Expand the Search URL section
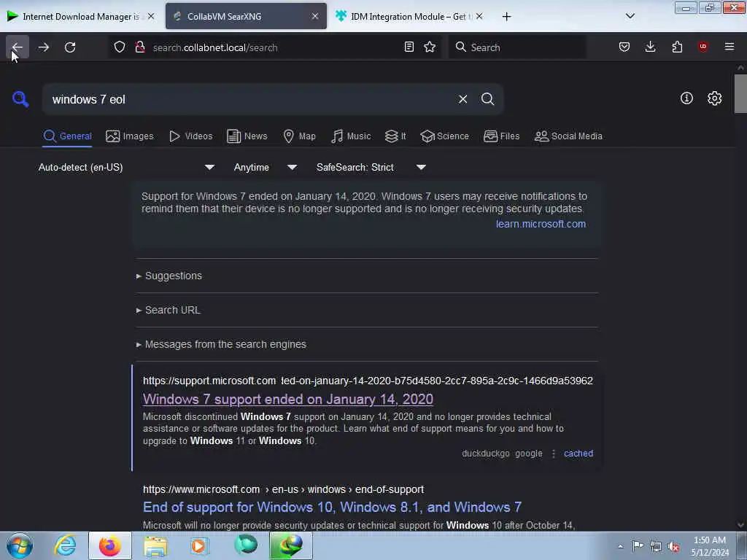 (x=169, y=310)
